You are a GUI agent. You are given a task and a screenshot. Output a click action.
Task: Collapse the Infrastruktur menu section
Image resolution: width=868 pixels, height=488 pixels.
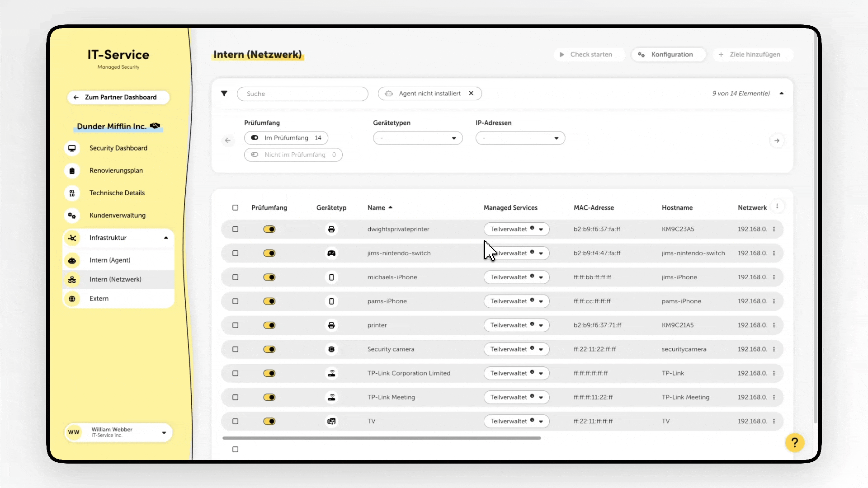(166, 238)
